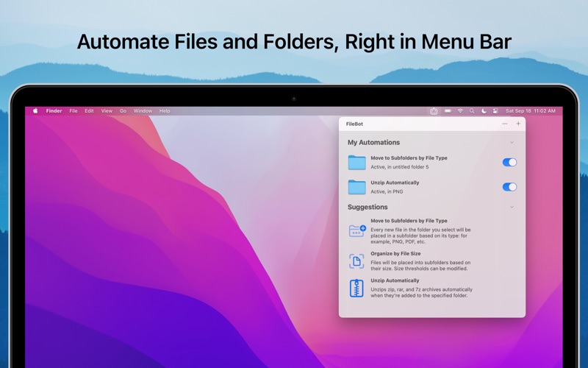Open Spotlight search icon
588x368 pixels.
coord(472,111)
